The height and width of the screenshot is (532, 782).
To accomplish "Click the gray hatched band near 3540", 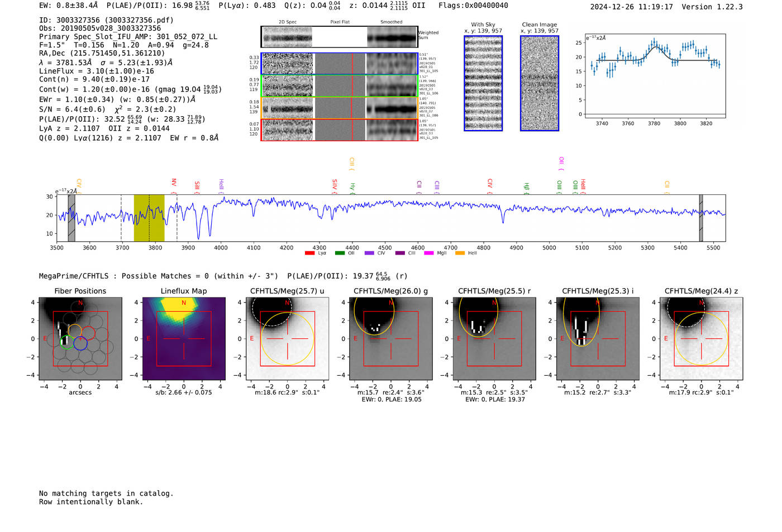I will point(71,218).
